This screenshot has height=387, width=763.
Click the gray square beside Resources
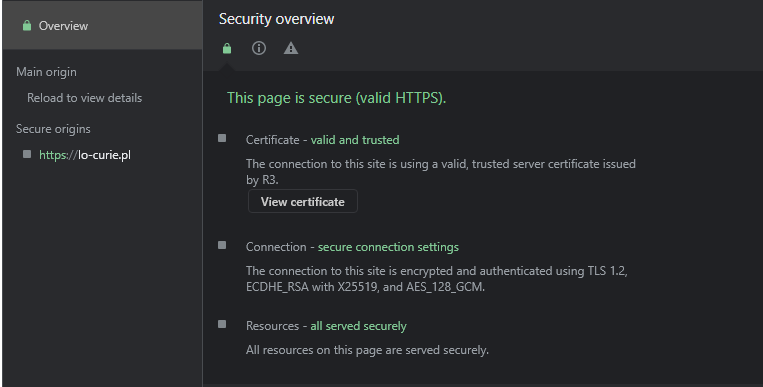[222, 324]
